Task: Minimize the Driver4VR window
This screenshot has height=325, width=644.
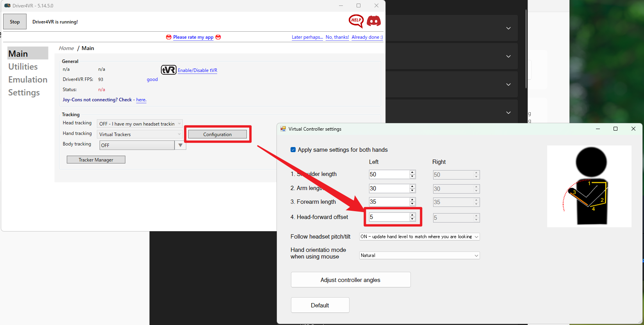Action: (x=341, y=5)
